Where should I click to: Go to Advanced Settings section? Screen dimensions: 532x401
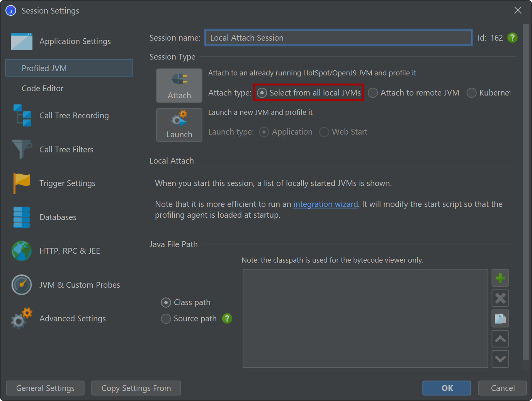coord(72,319)
